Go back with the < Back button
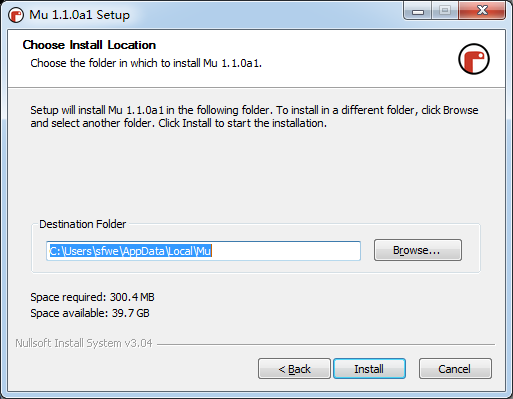513x399 pixels. [294, 369]
